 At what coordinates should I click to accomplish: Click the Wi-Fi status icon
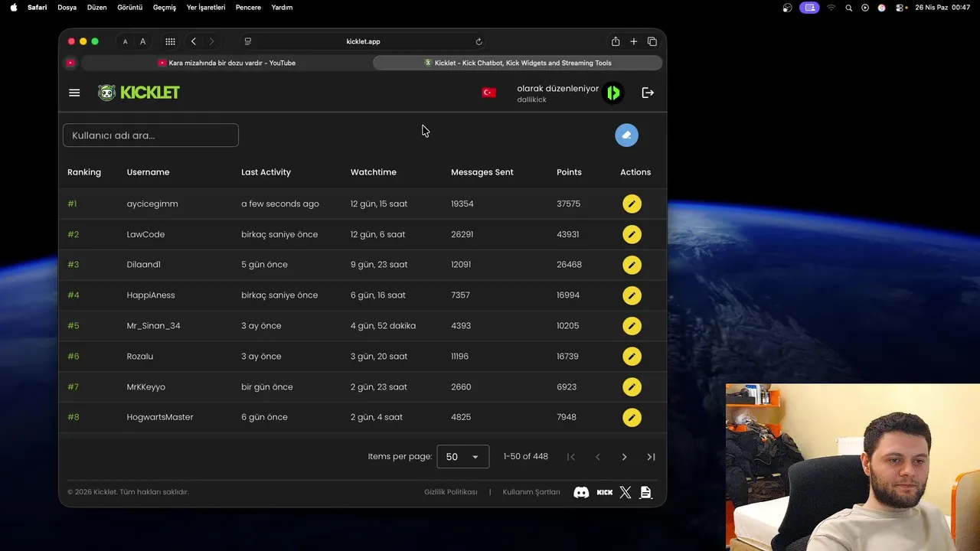831,8
